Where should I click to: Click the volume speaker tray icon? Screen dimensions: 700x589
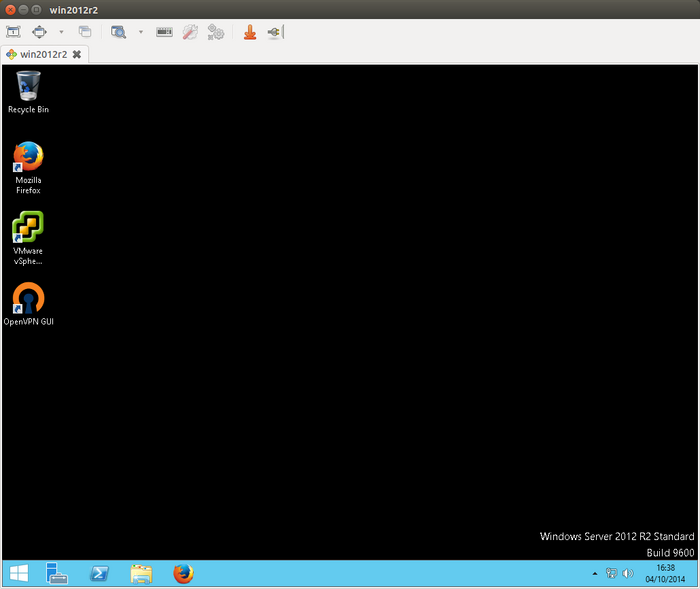click(x=628, y=573)
